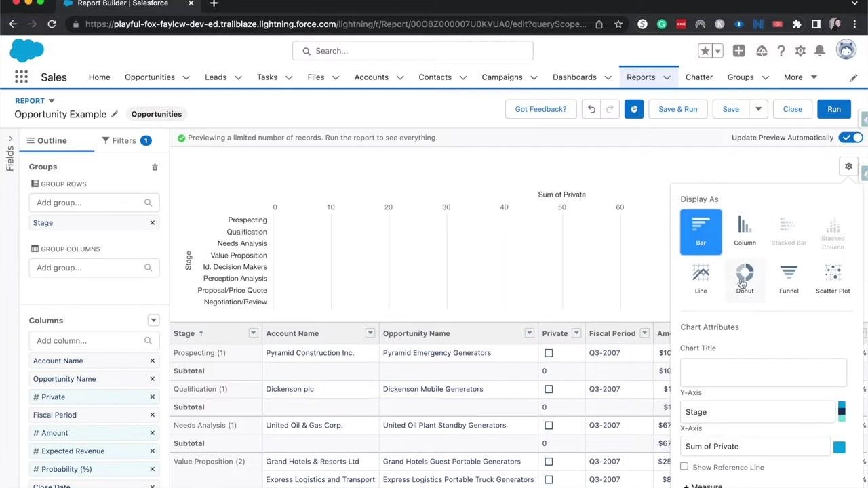Open chart properties gear icon
Viewport: 868px width, 488px height.
[848, 166]
